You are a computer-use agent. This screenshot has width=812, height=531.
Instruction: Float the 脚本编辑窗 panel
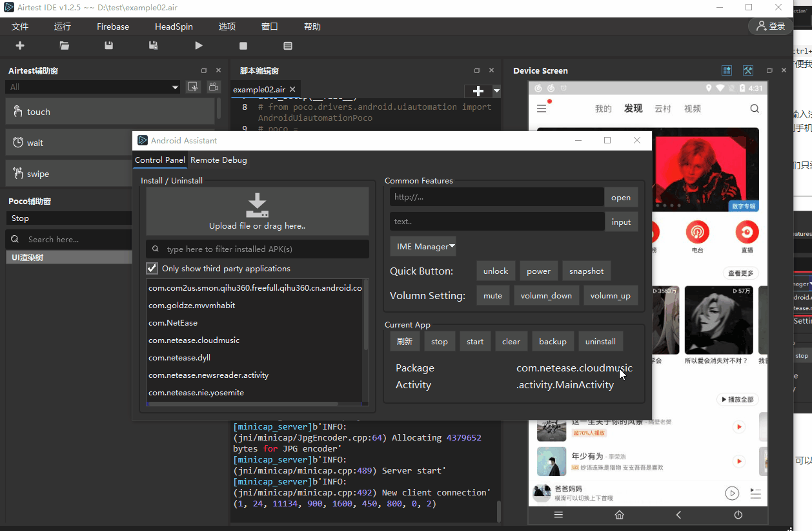click(x=477, y=70)
